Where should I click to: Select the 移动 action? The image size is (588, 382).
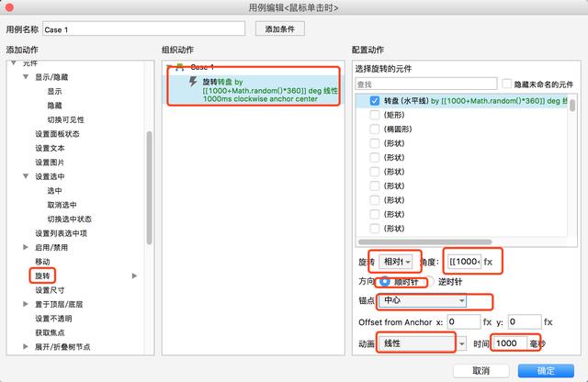tap(42, 262)
